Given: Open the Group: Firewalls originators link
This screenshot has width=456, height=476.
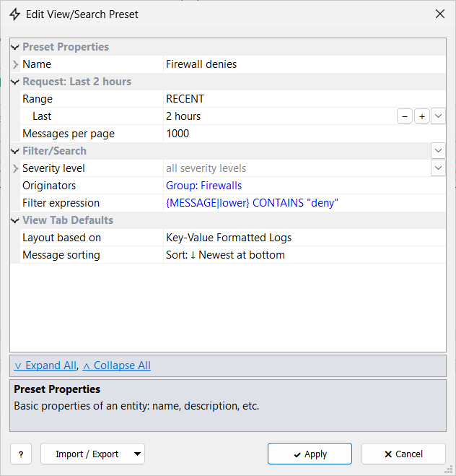Looking at the screenshot, I should point(203,186).
